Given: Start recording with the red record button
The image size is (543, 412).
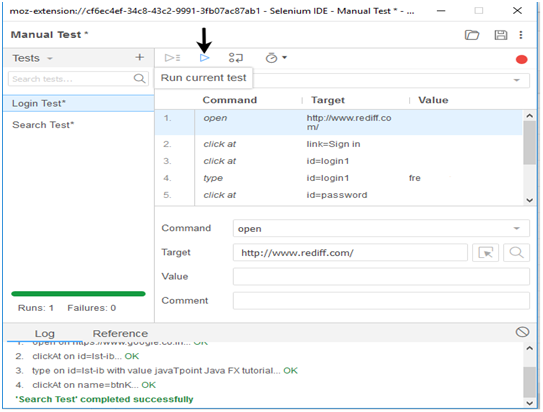Looking at the screenshot, I should [521, 60].
